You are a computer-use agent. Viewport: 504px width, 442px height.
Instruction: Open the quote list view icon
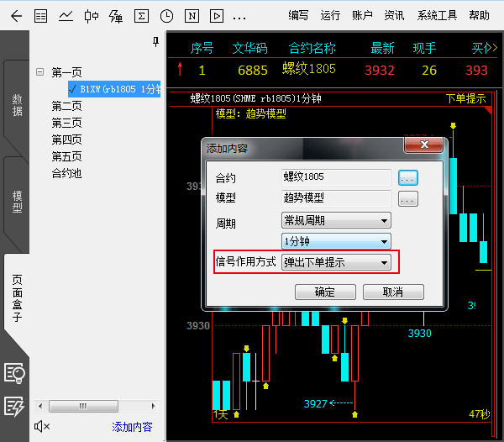(40, 15)
